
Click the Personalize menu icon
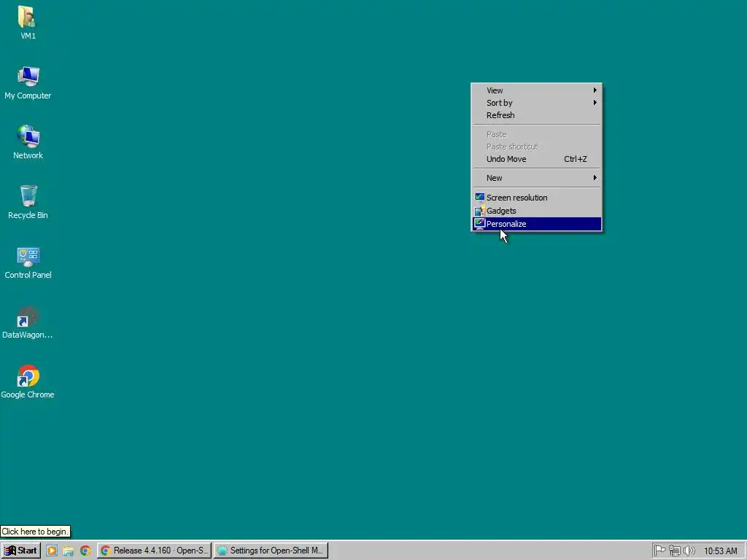[480, 224]
